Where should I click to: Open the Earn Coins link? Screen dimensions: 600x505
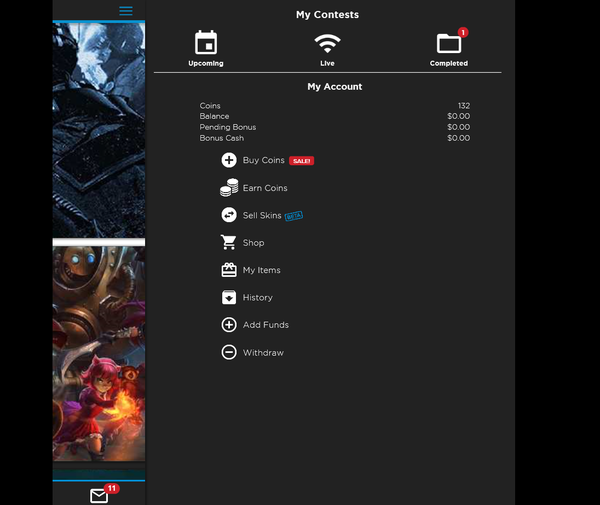coord(265,188)
